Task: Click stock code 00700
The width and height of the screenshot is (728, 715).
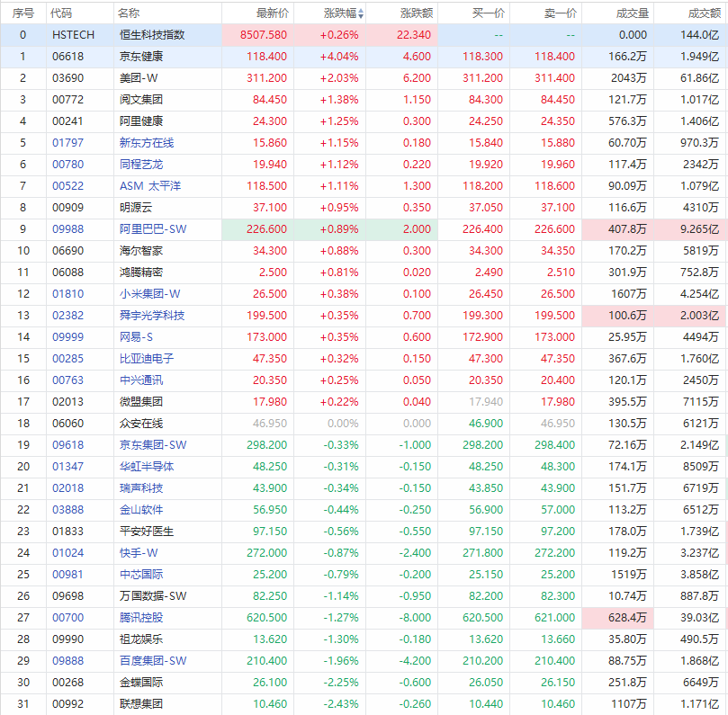Action: (x=67, y=618)
